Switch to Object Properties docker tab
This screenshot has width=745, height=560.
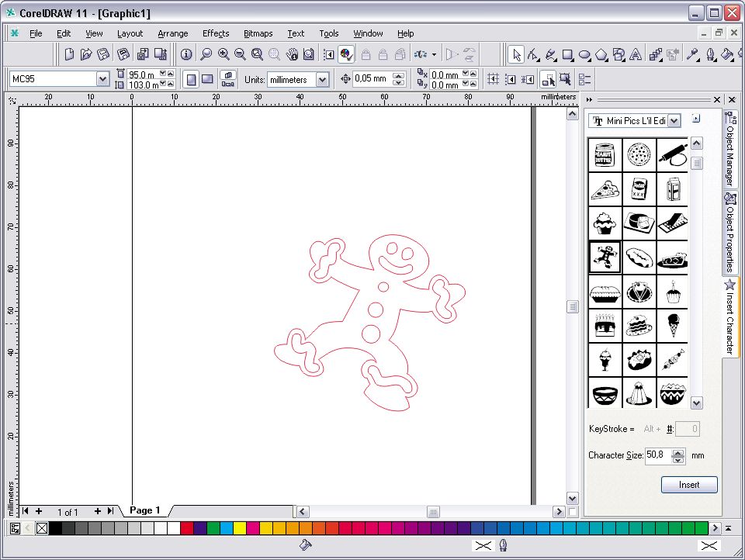pos(730,232)
